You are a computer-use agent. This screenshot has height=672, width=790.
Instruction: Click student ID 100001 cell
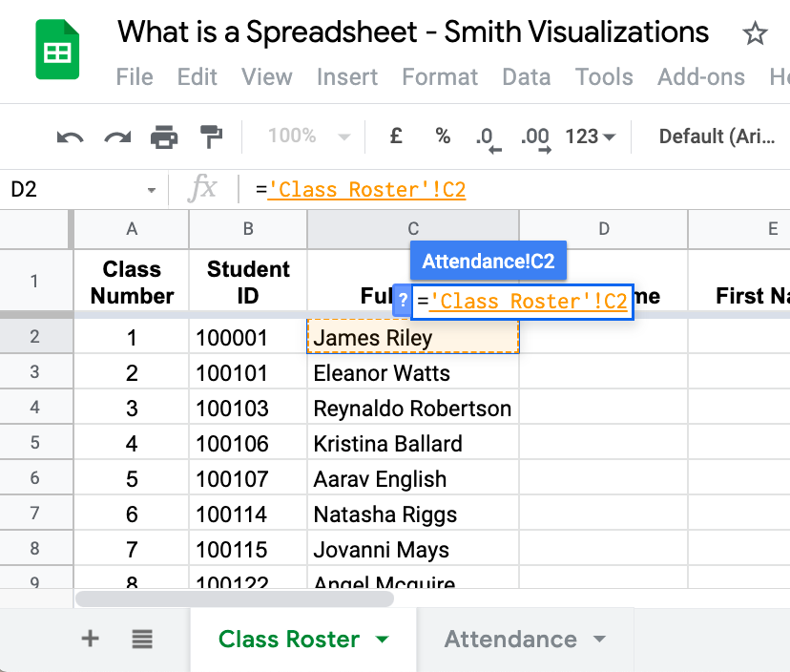[248, 336]
